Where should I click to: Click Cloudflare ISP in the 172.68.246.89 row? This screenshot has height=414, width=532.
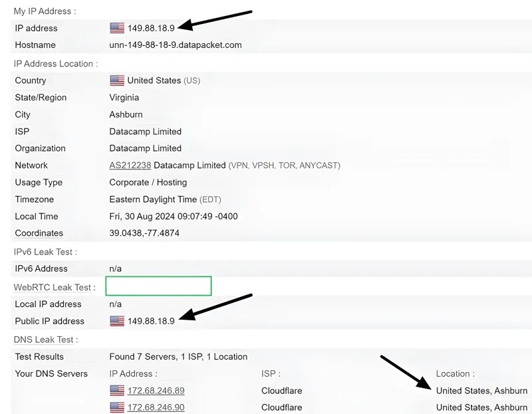tap(281, 391)
